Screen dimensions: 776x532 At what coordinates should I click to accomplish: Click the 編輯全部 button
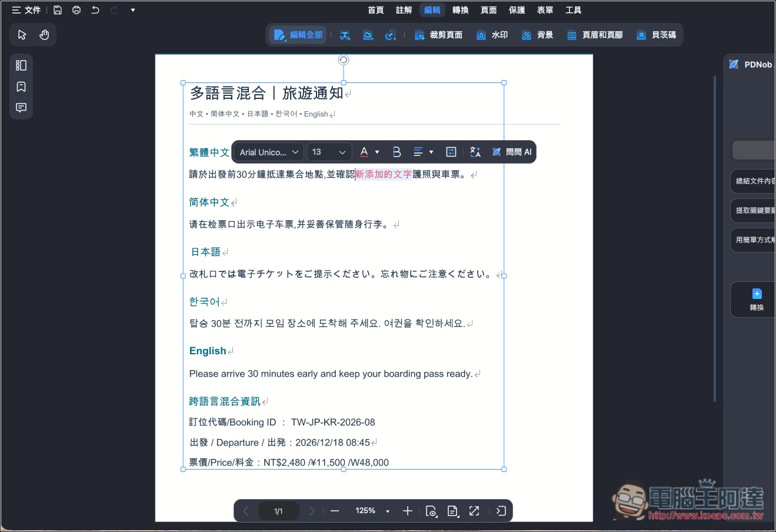(x=298, y=35)
